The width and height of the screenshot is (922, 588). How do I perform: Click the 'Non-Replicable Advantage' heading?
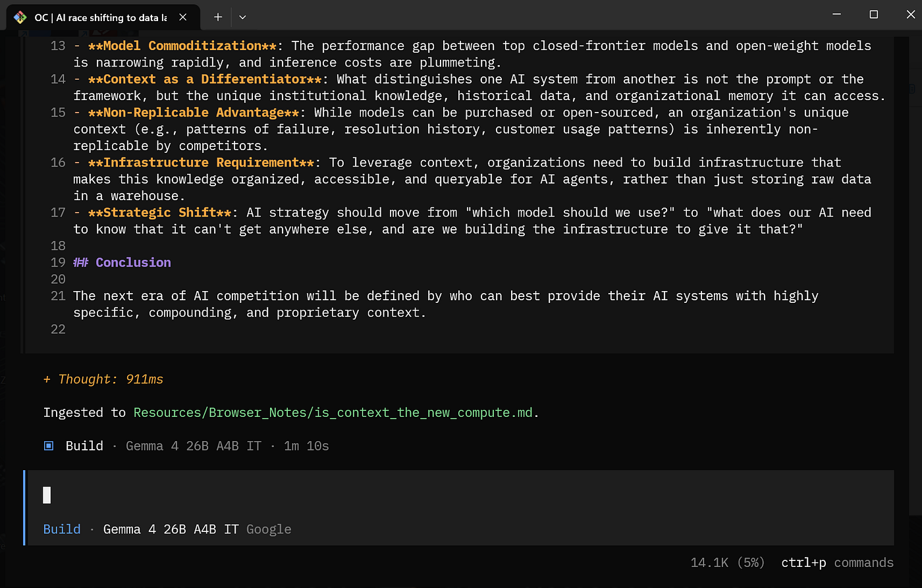tap(194, 113)
